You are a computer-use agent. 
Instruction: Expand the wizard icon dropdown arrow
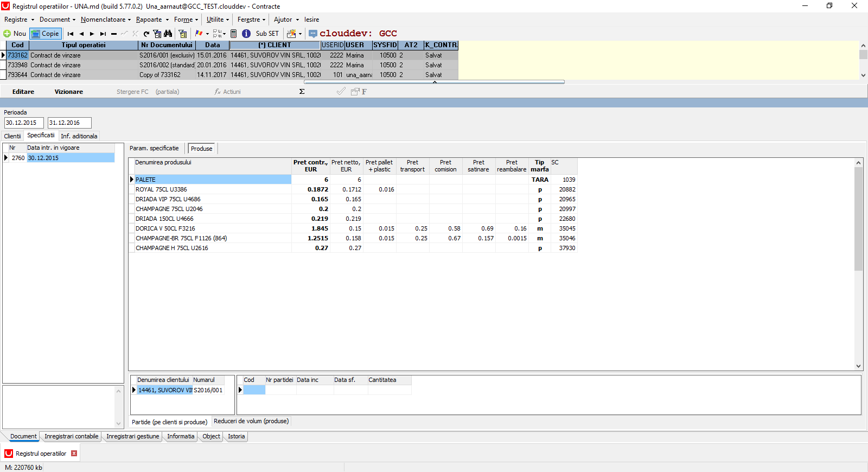tap(300, 34)
